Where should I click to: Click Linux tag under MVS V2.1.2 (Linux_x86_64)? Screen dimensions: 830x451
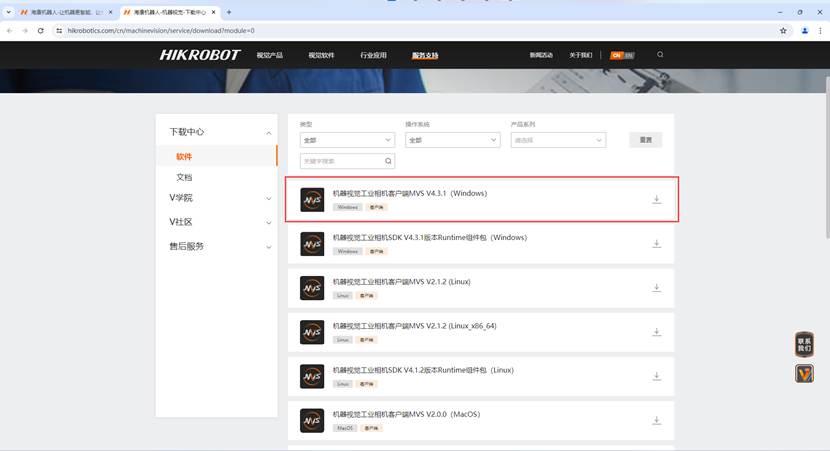click(342, 339)
